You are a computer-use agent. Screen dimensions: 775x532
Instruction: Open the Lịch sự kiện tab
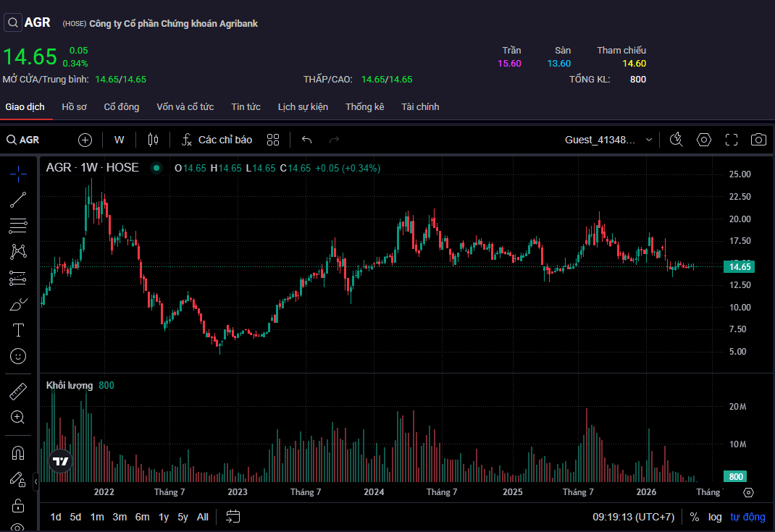(x=303, y=106)
